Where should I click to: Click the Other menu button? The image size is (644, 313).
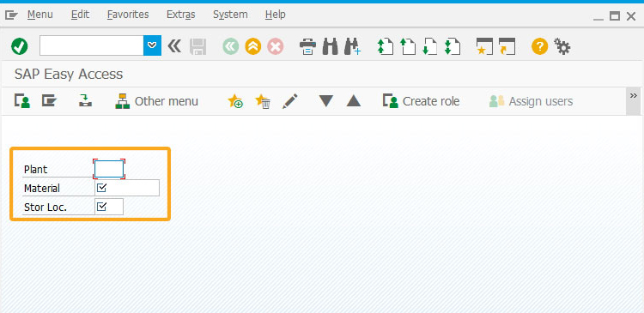click(157, 101)
